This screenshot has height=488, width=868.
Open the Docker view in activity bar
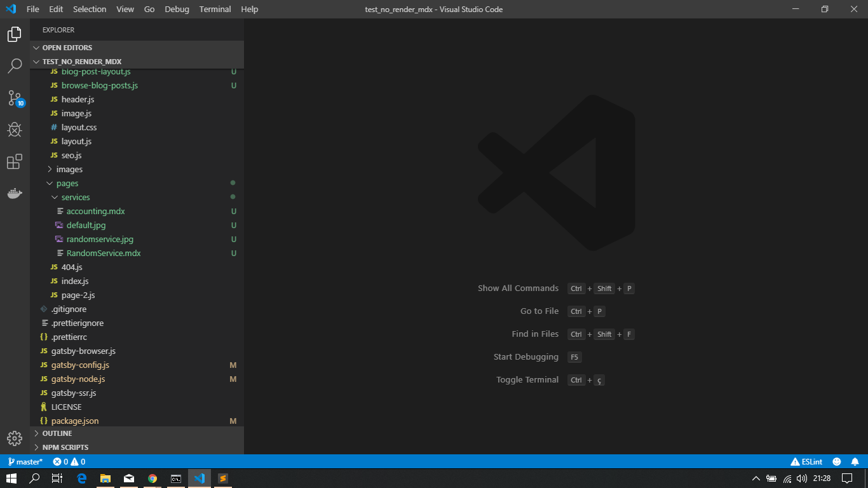pyautogui.click(x=15, y=193)
